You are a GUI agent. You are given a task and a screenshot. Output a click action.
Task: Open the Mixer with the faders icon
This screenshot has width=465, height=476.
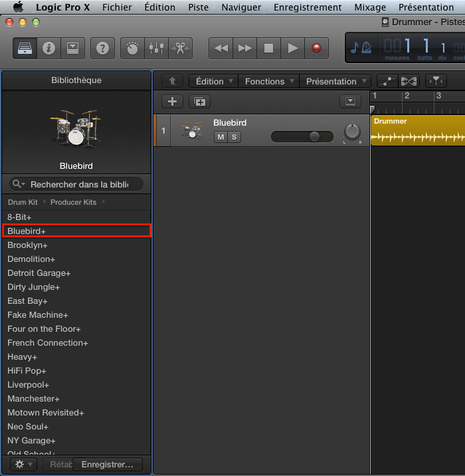pos(156,48)
